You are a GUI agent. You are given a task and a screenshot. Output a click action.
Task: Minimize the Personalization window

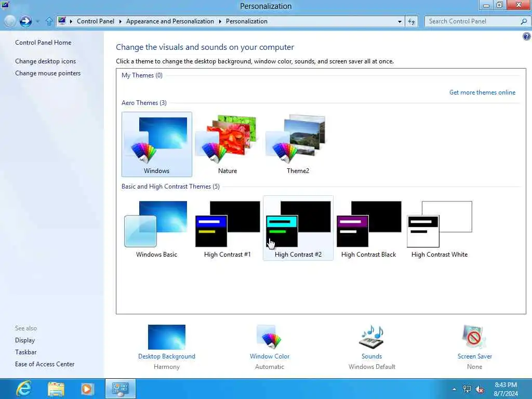point(486,5)
